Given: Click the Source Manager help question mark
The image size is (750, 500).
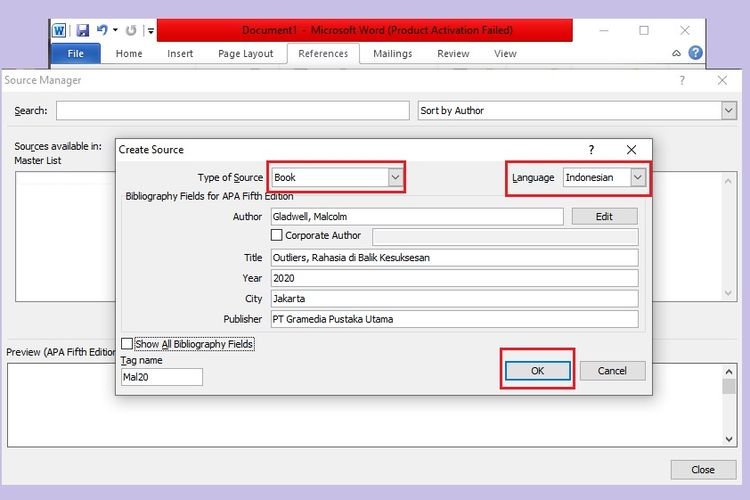Looking at the screenshot, I should click(682, 80).
